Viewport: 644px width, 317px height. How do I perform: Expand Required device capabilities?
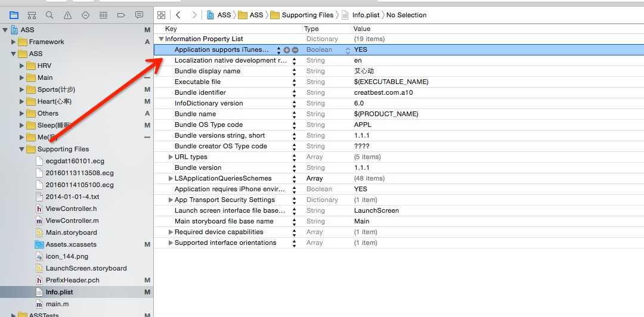click(171, 232)
